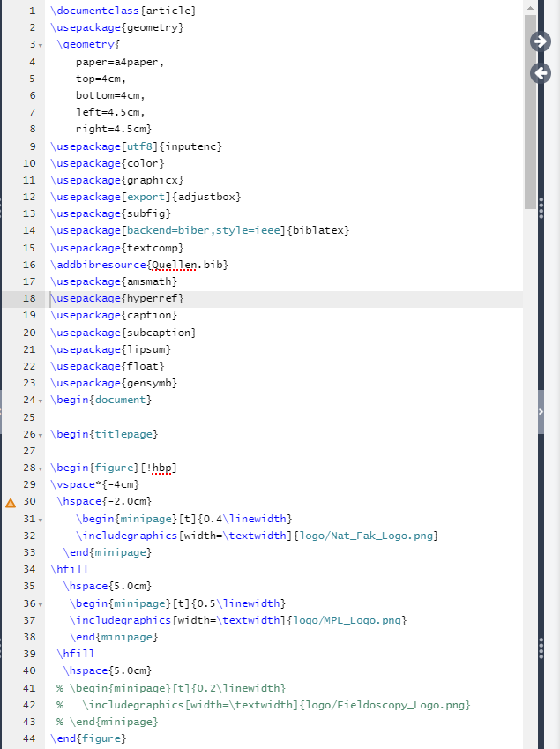Click on \usepackage{subfig} line
Image resolution: width=560 pixels, height=749 pixels.
click(110, 213)
